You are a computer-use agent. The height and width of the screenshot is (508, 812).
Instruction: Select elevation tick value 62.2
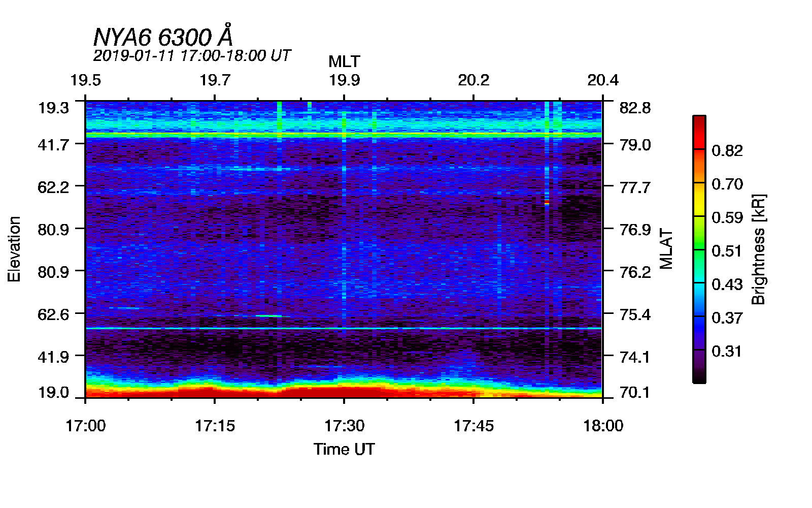click(53, 187)
